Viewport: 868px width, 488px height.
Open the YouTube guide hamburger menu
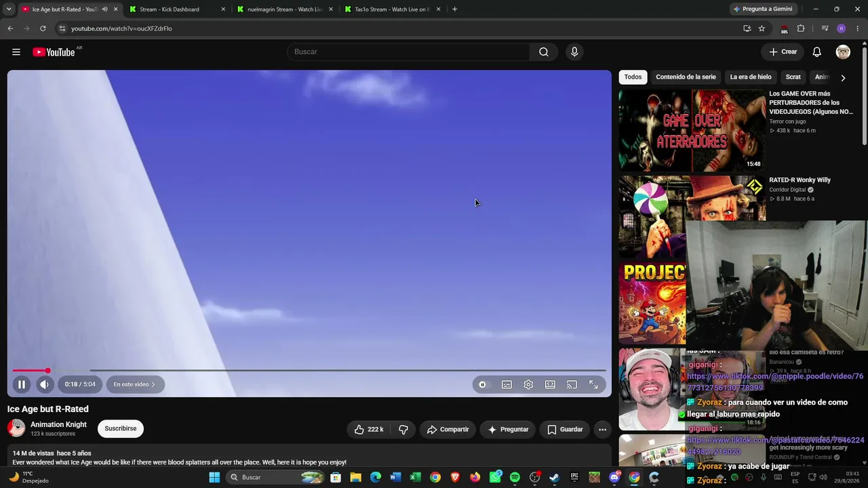click(16, 52)
